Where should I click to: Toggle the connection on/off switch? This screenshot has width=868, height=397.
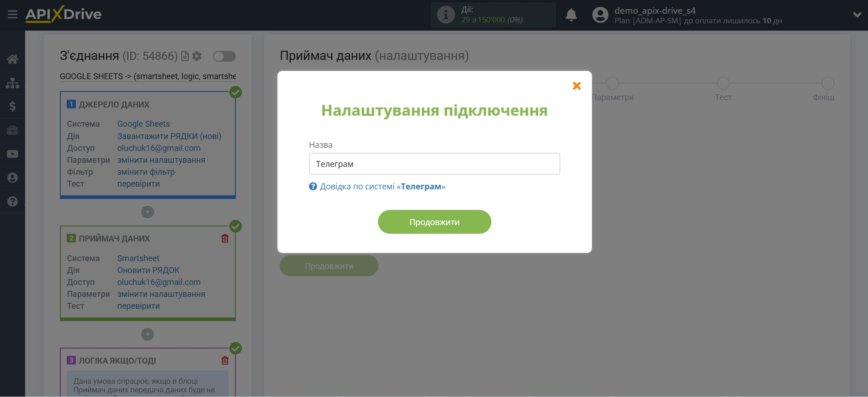[224, 56]
